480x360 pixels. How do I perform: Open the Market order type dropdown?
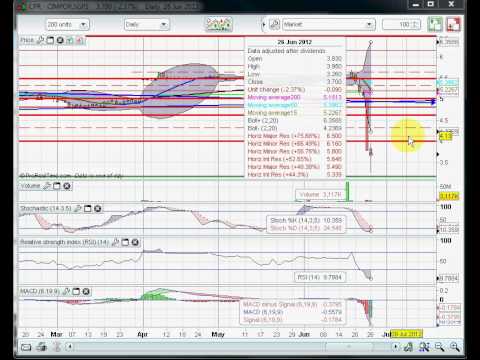tap(329, 25)
